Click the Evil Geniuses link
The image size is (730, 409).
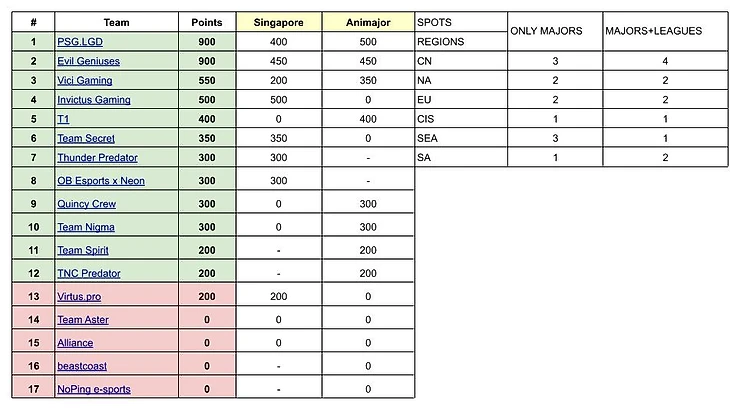tap(88, 60)
